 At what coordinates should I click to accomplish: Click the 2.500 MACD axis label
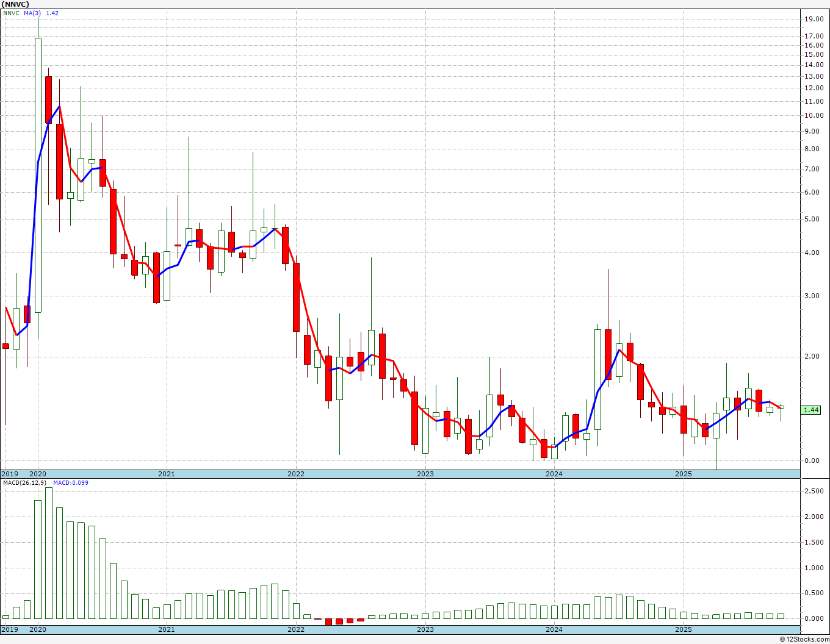pos(815,491)
